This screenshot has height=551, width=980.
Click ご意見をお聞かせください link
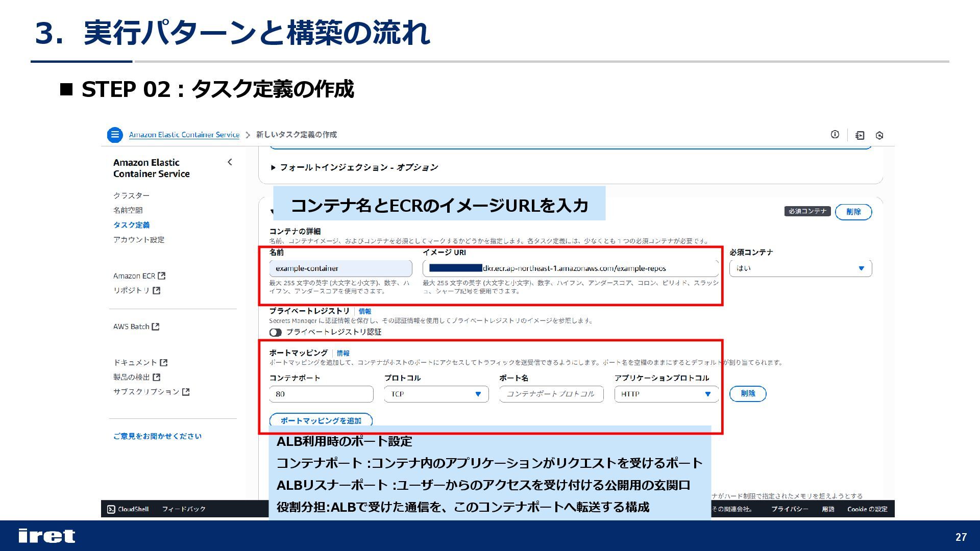coord(158,436)
